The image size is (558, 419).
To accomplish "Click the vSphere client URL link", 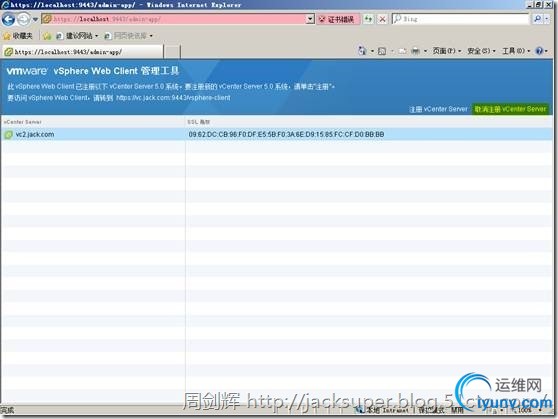I will [173, 98].
